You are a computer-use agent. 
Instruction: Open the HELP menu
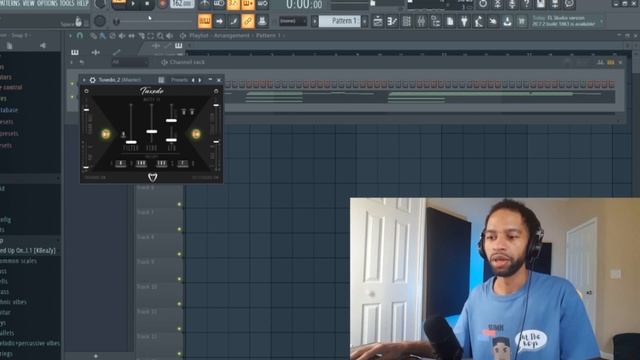click(83, 3)
